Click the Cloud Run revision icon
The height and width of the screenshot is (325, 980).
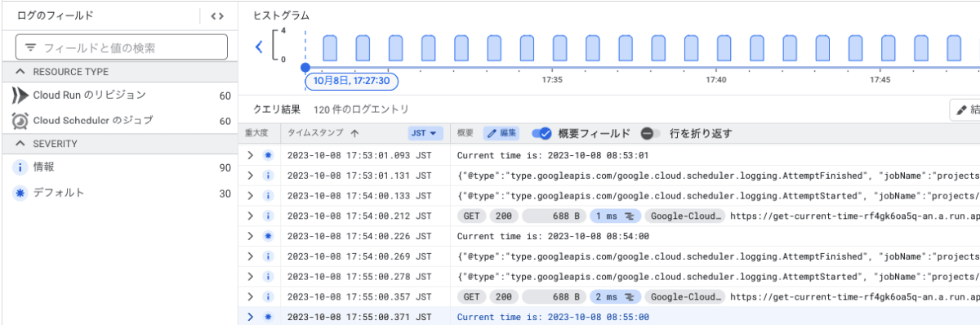pos(20,96)
